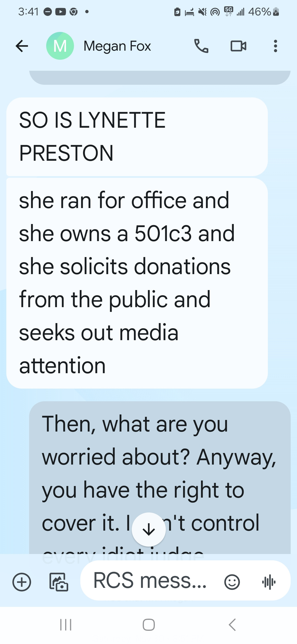This screenshot has width=297, height=644.
Task: Open the three-dot more options menu
Action: pyautogui.click(x=275, y=46)
